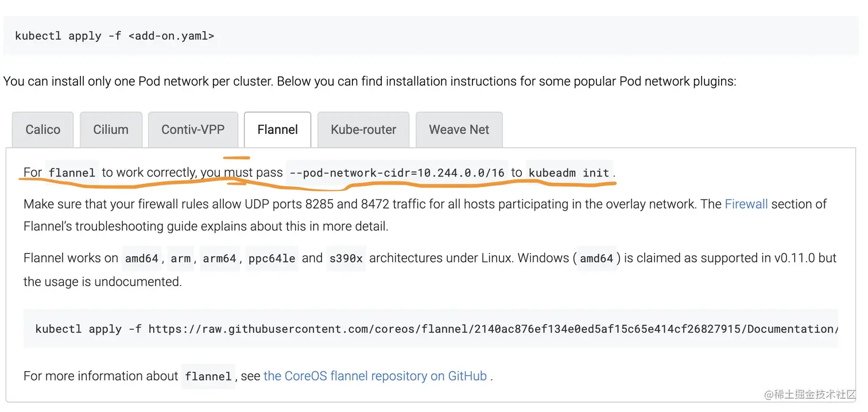Follow the CoreOS flannel repository GitHub link
The height and width of the screenshot is (412, 868).
(x=375, y=376)
